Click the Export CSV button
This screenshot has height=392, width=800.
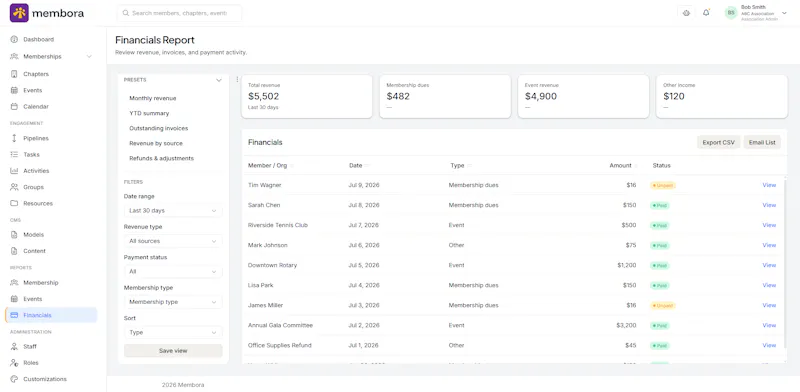click(x=718, y=142)
